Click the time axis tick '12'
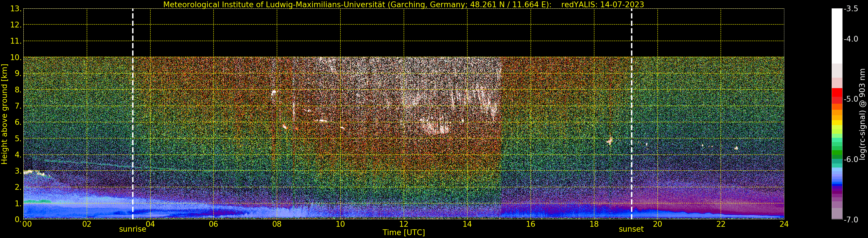 404,224
